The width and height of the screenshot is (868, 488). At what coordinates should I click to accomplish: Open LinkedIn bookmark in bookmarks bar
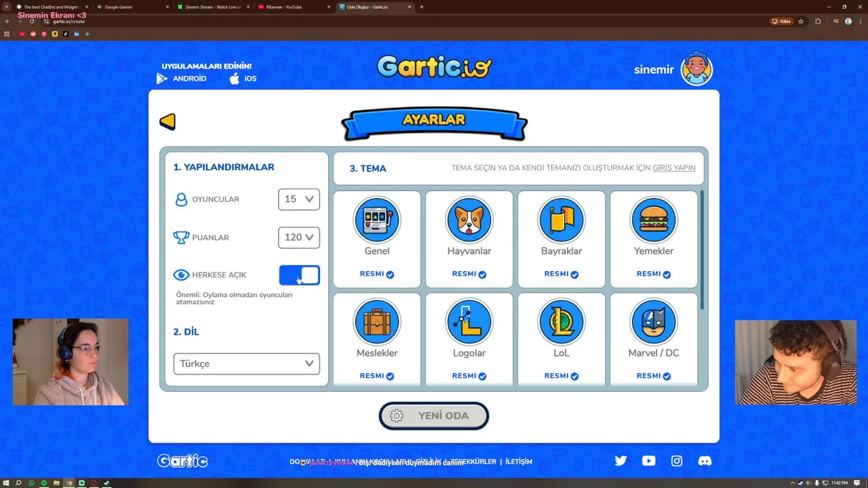tap(77, 34)
